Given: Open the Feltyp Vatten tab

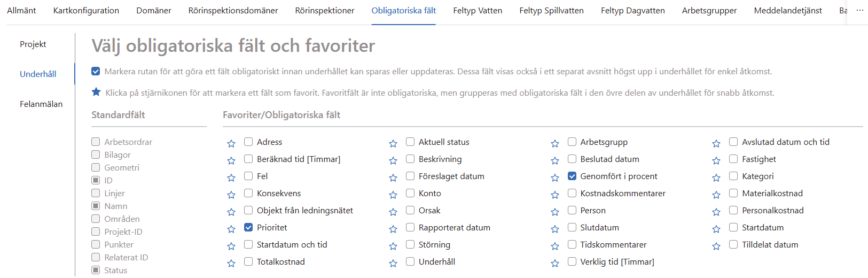Looking at the screenshot, I should 478,10.
